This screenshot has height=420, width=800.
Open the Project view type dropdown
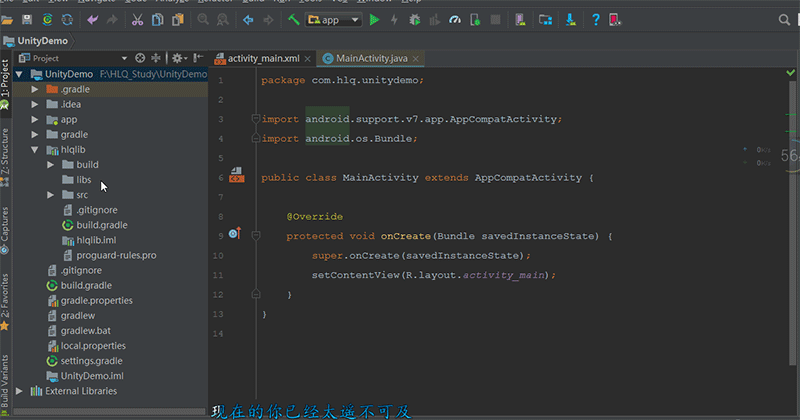(124, 58)
